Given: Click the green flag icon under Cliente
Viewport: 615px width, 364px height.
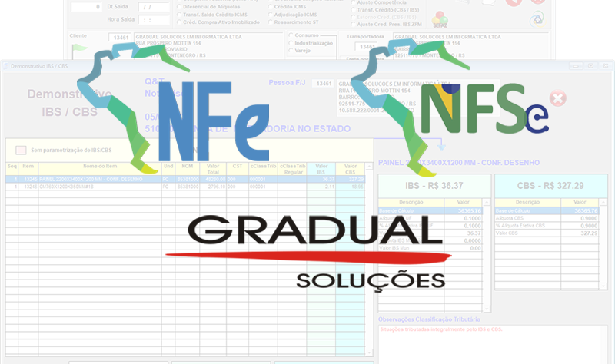Looking at the screenshot, I should tap(80, 48).
